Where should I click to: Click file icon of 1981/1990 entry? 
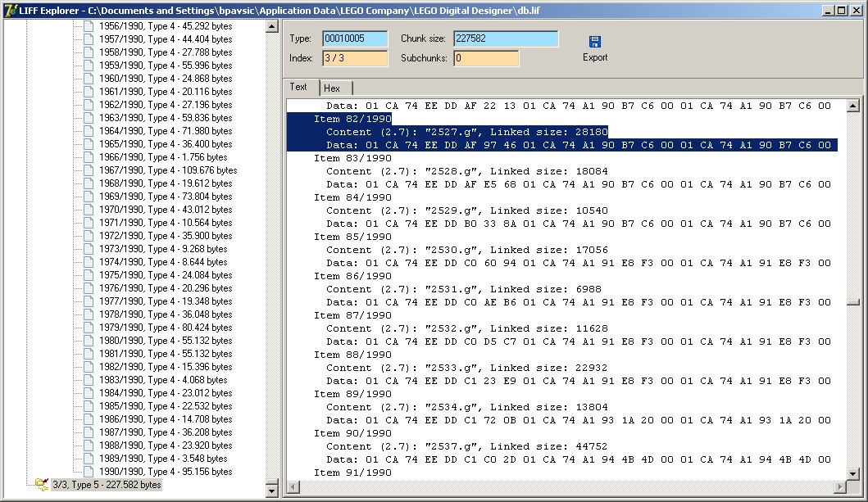(89, 354)
